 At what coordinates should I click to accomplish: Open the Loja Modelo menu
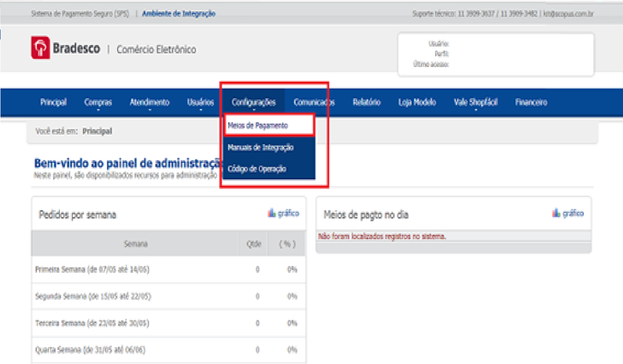417,102
